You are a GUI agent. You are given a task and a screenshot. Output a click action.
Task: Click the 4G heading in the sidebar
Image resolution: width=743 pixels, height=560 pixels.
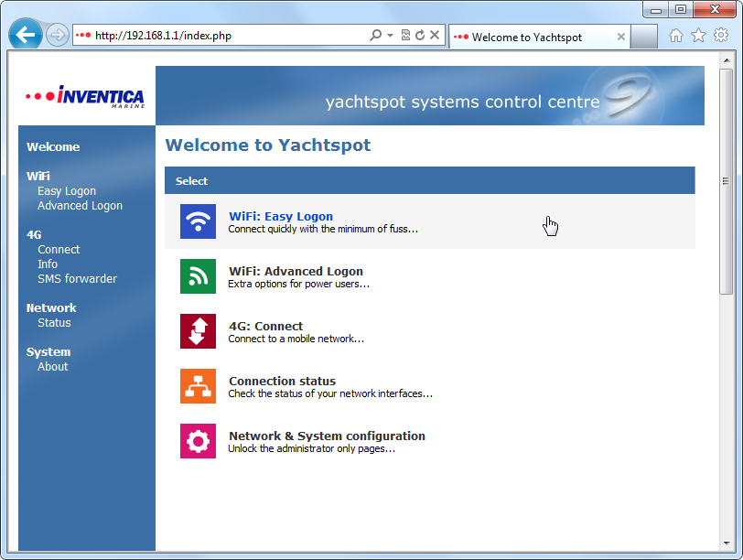(34, 235)
